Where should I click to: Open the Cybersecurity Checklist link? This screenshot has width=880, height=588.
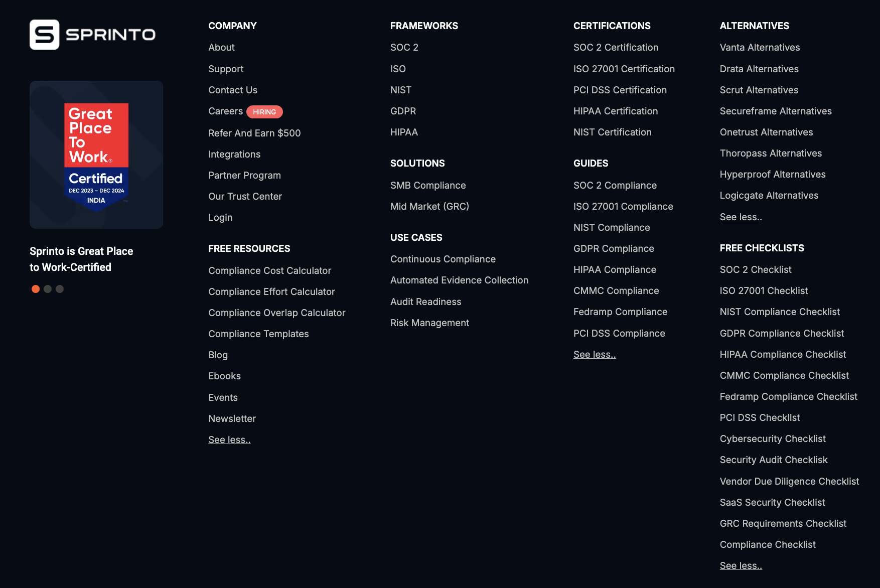(773, 438)
